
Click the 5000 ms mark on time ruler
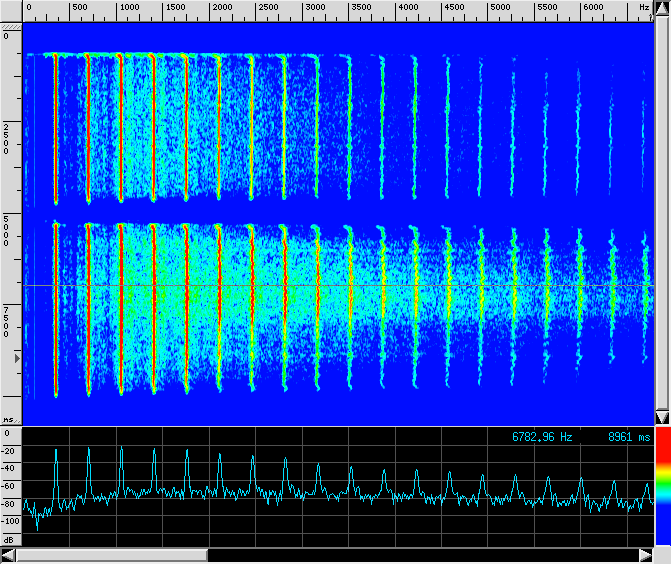point(8,230)
